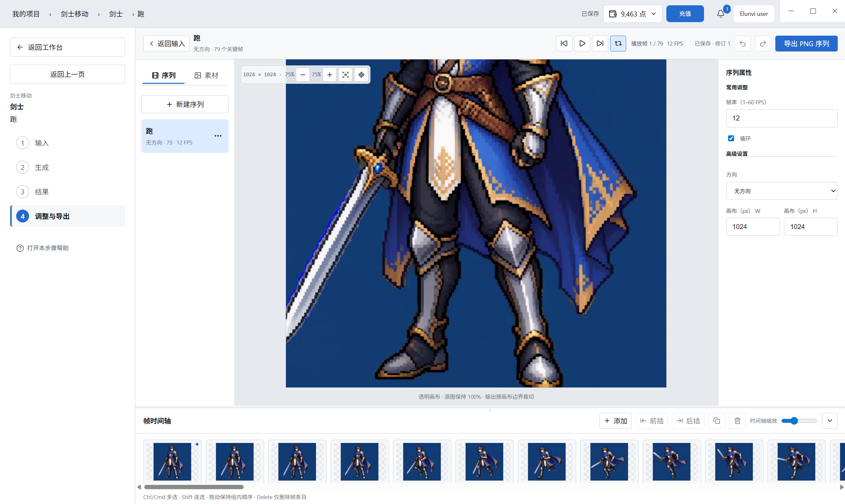Screen dimensions: 845x504
Task: Click 返回上一页 button
Action: pos(67,74)
